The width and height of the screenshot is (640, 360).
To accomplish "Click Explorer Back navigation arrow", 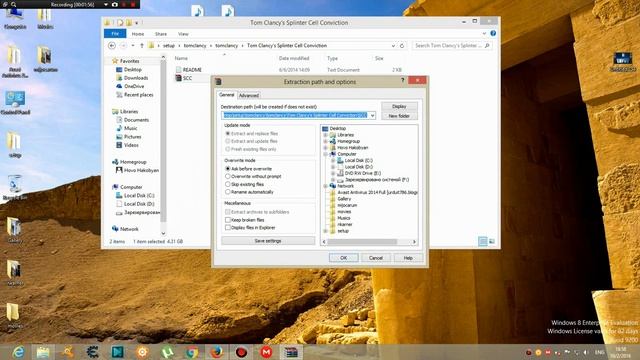I will pyautogui.click(x=112, y=46).
